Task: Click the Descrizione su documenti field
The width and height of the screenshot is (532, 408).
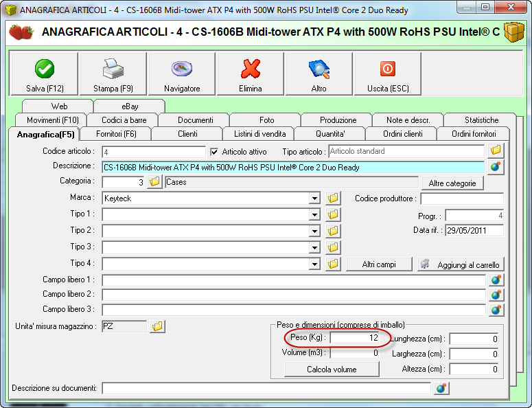Action: pyautogui.click(x=266, y=388)
